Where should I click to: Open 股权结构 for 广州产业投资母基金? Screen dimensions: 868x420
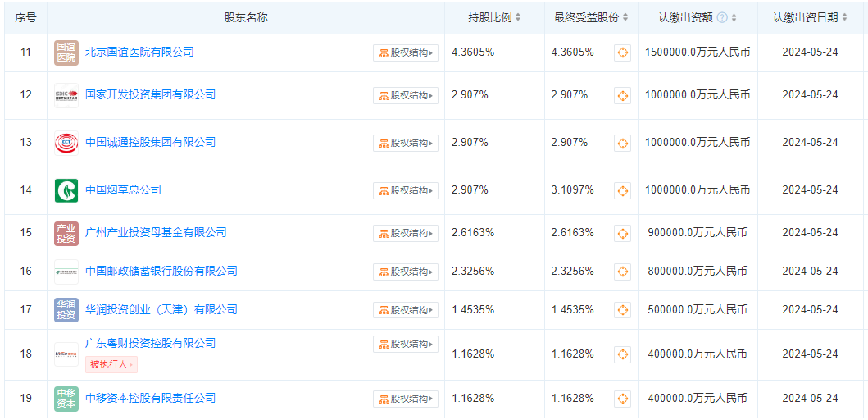(x=406, y=233)
